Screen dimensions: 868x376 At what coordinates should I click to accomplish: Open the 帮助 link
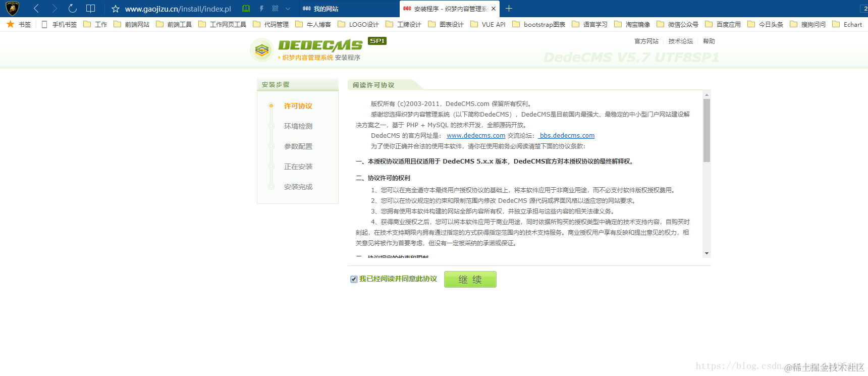point(709,41)
